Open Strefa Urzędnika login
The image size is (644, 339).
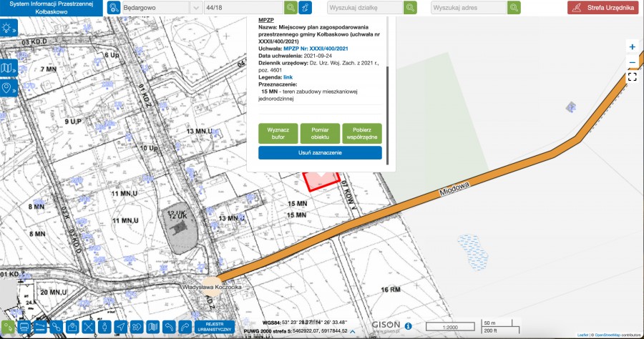[x=602, y=8]
